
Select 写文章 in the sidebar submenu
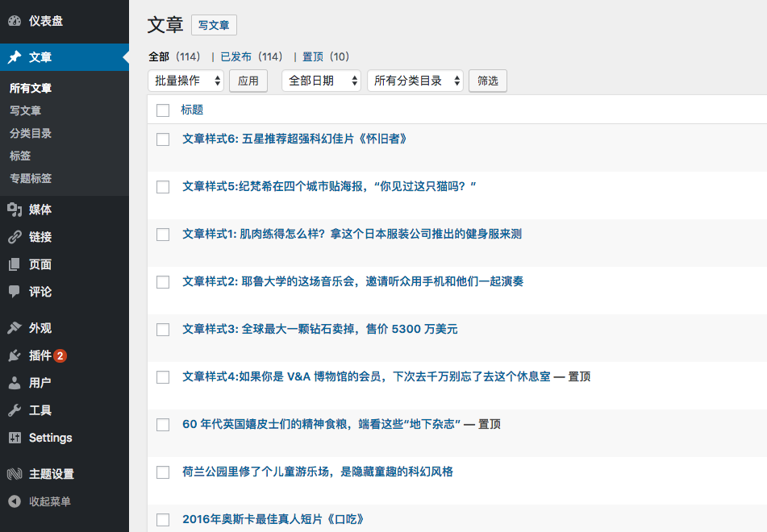26,110
